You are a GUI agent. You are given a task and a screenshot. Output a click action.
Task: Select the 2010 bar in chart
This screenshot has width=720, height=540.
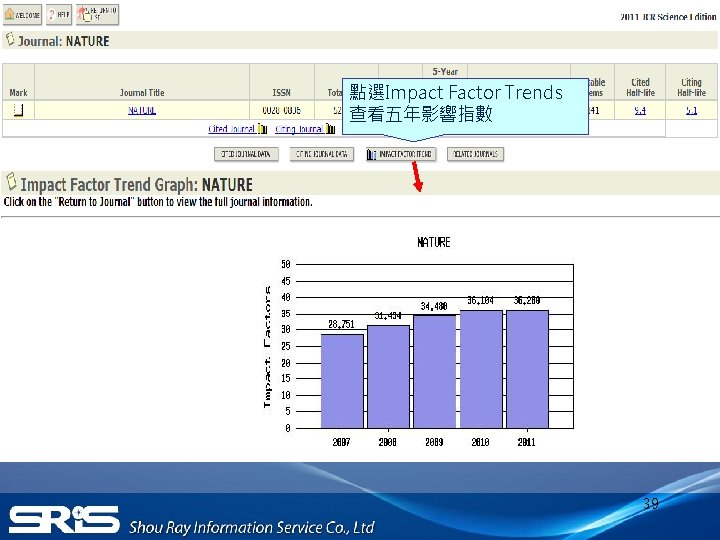point(481,369)
